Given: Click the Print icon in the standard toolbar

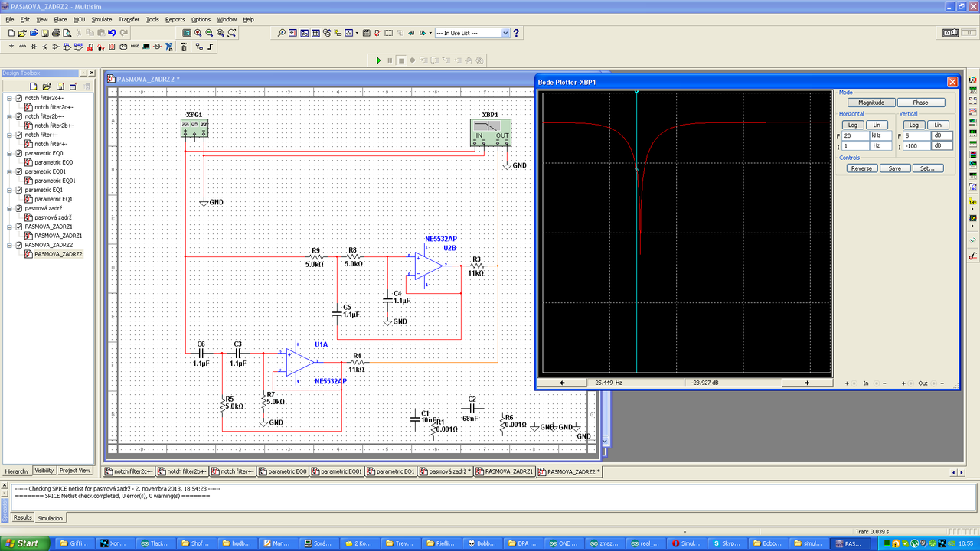Looking at the screenshot, I should click(57, 33).
